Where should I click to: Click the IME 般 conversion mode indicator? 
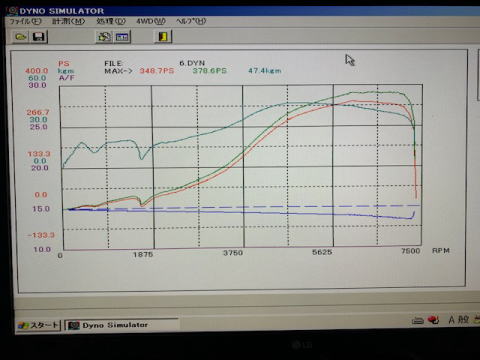point(463,320)
